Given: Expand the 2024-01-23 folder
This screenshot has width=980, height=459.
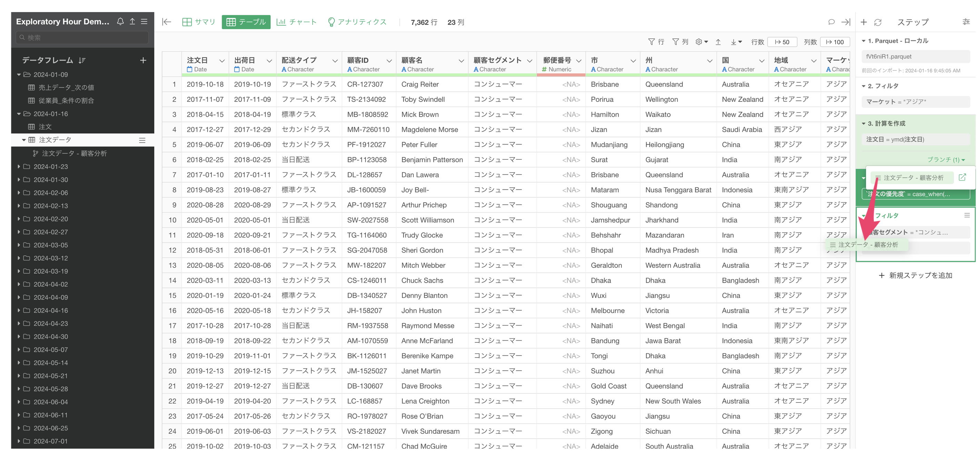Looking at the screenshot, I should tap(19, 166).
